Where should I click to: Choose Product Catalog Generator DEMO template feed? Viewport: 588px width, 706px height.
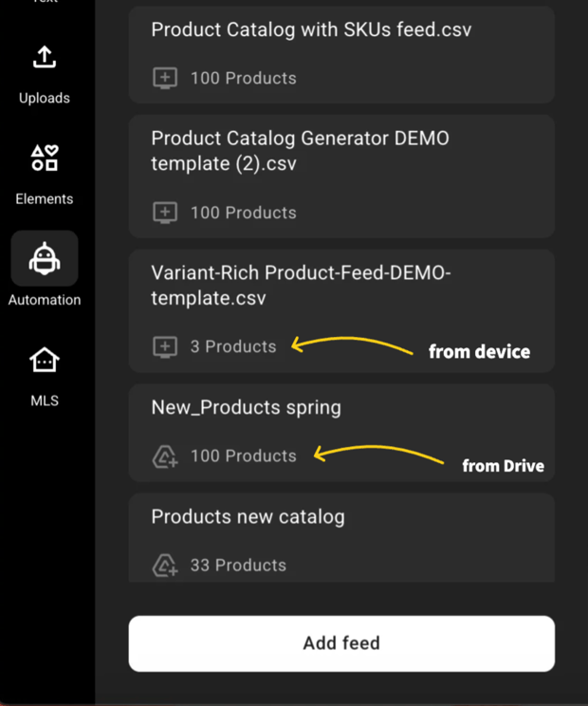(300, 151)
